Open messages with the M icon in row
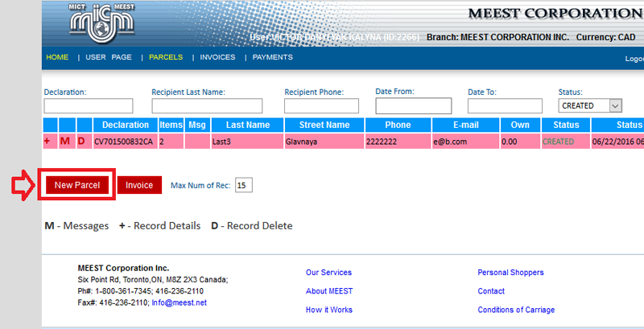Image resolution: width=644 pixels, height=329 pixels. tap(65, 141)
